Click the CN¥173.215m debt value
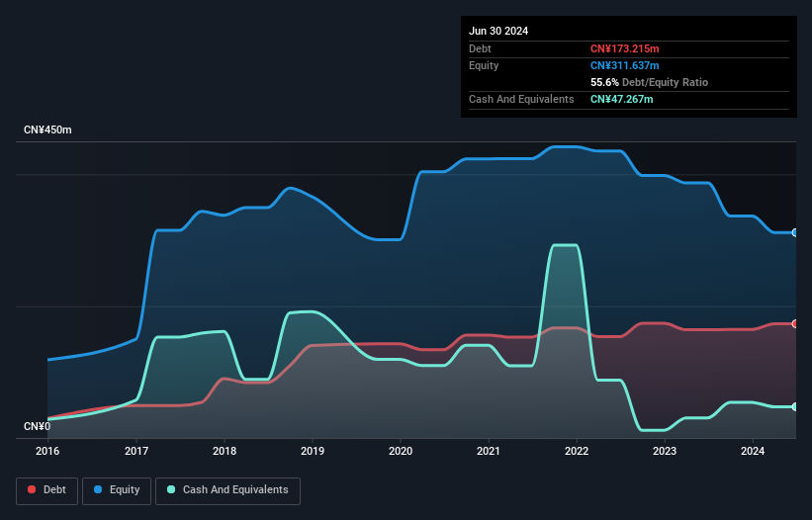Viewport: 812px width, 520px height. [x=624, y=48]
